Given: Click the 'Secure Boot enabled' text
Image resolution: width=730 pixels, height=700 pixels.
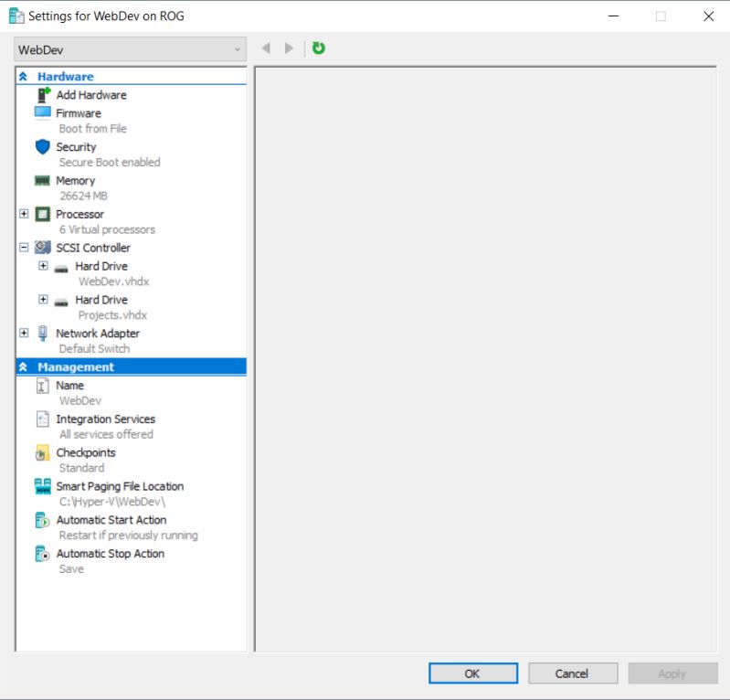Looking at the screenshot, I should [x=110, y=162].
